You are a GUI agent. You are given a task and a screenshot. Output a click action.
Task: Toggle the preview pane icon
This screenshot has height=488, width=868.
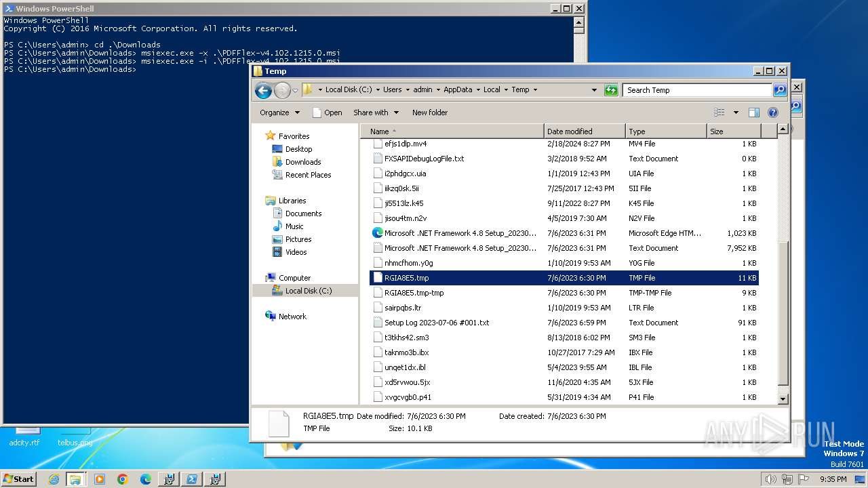click(754, 113)
